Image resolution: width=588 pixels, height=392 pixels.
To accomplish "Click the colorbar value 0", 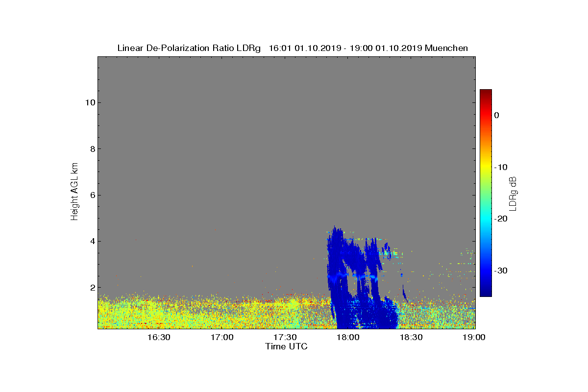I will coord(497,115).
